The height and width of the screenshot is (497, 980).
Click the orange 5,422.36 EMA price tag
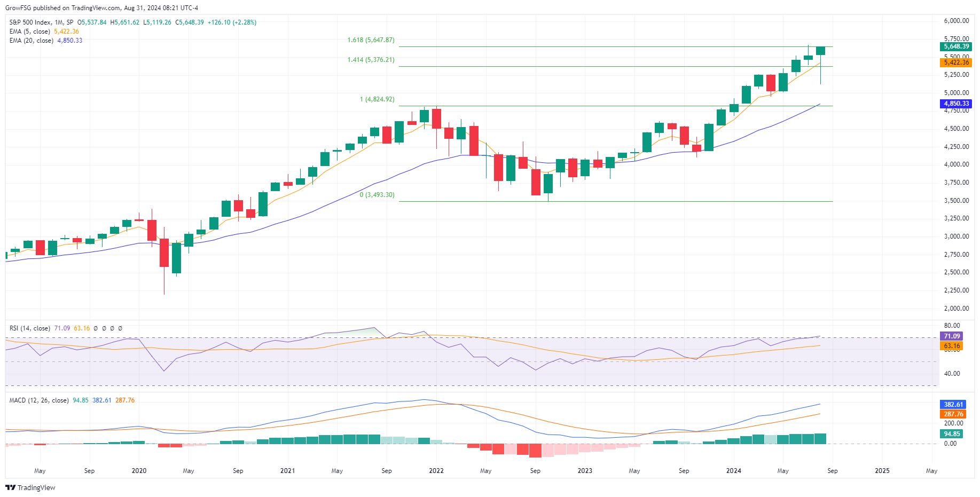point(955,62)
